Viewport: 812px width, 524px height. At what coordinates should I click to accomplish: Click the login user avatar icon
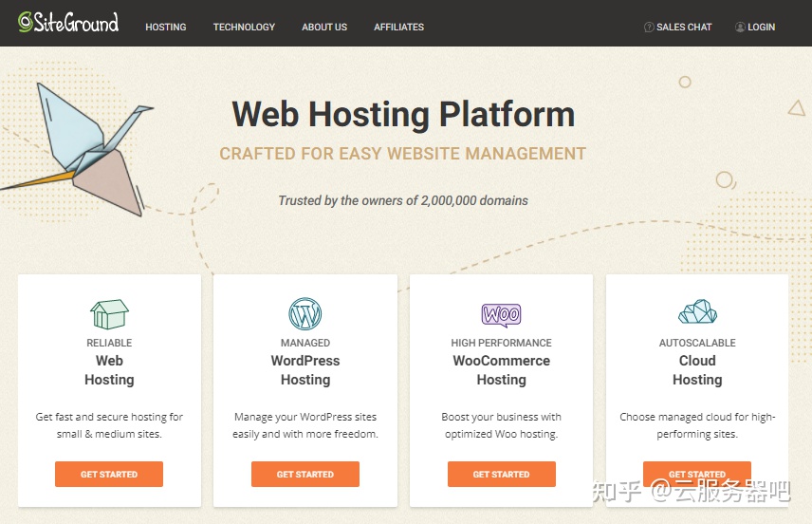click(x=740, y=27)
